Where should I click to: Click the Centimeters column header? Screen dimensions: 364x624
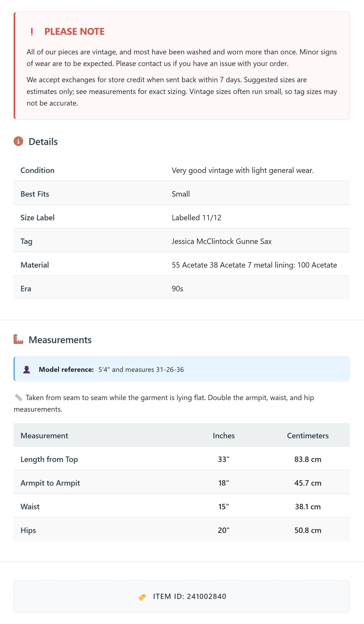tap(308, 436)
